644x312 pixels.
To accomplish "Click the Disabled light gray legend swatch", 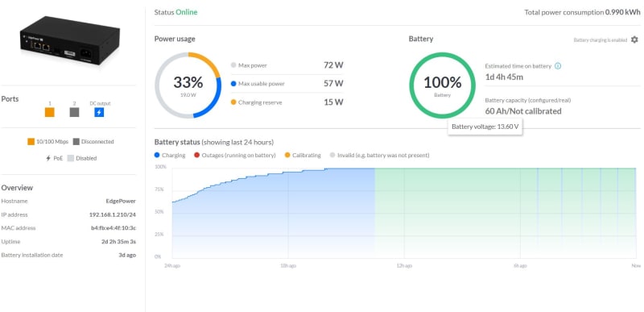I will pyautogui.click(x=71, y=158).
